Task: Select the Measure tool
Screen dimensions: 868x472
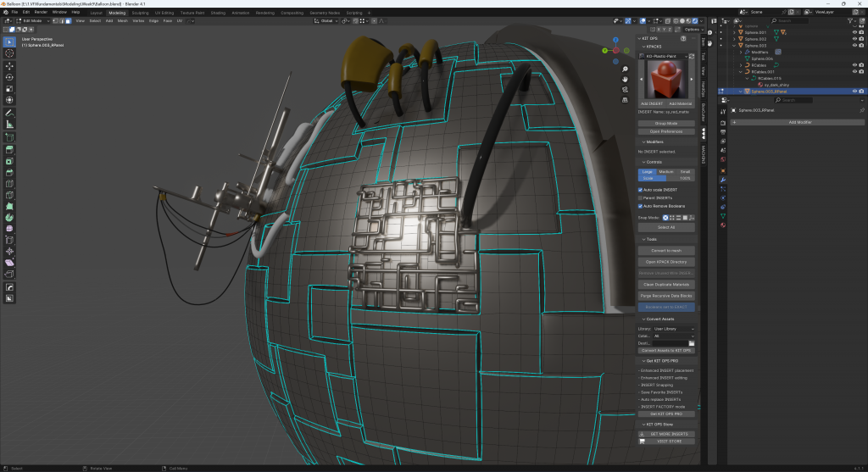Action: coord(9,125)
